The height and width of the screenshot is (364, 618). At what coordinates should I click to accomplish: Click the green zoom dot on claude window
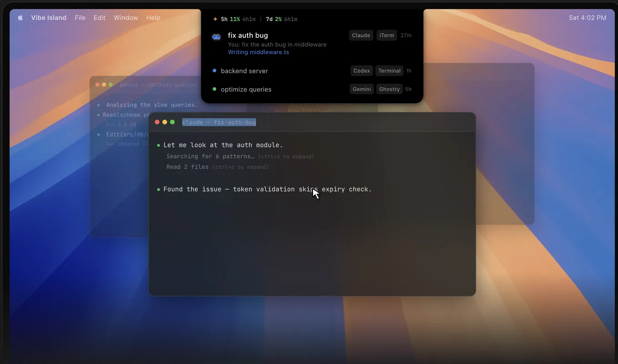(172, 122)
